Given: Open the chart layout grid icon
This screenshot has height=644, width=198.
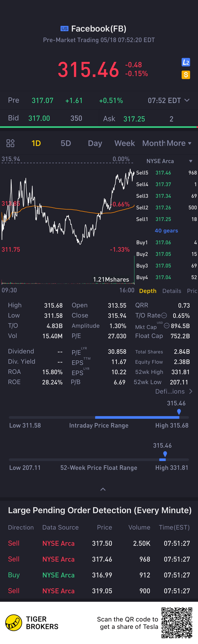Looking at the screenshot, I should (x=10, y=143).
